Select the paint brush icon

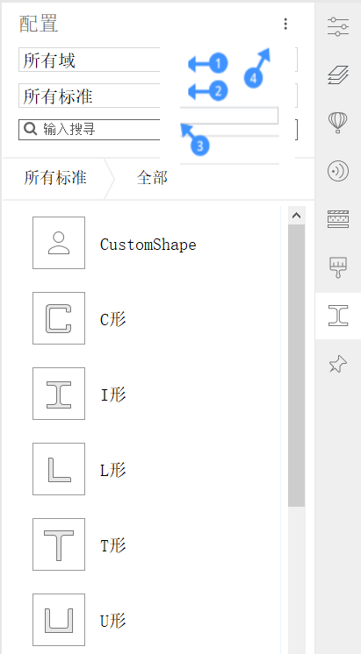(x=338, y=268)
